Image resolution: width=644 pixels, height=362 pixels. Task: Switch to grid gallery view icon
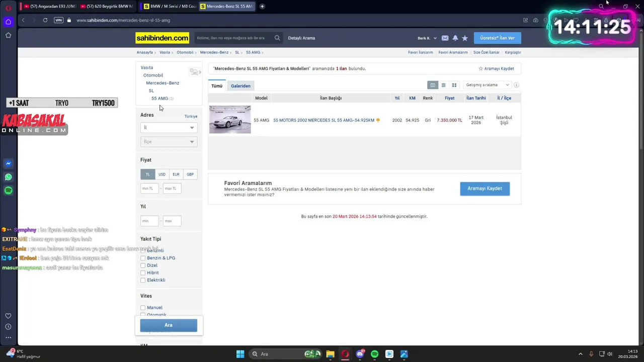point(454,85)
